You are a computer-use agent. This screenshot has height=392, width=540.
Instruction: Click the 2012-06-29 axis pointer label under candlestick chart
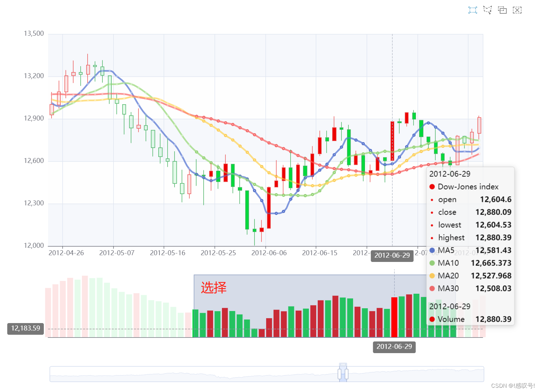[x=392, y=256]
